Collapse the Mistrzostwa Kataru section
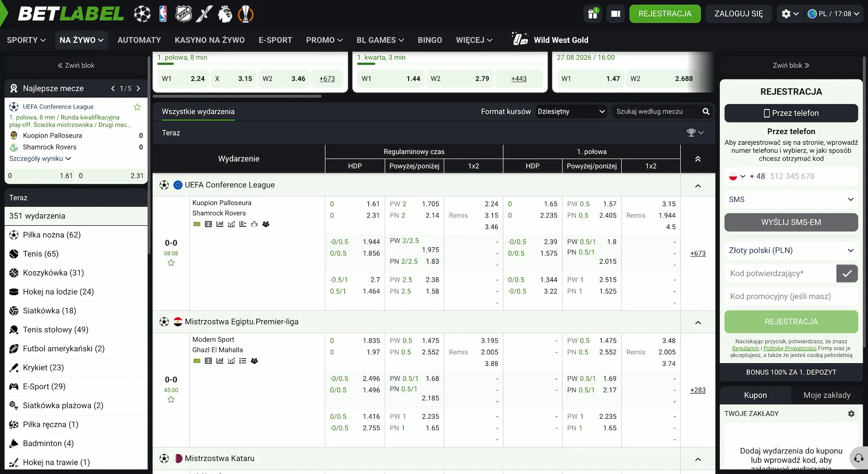The width and height of the screenshot is (868, 474). [x=698, y=459]
